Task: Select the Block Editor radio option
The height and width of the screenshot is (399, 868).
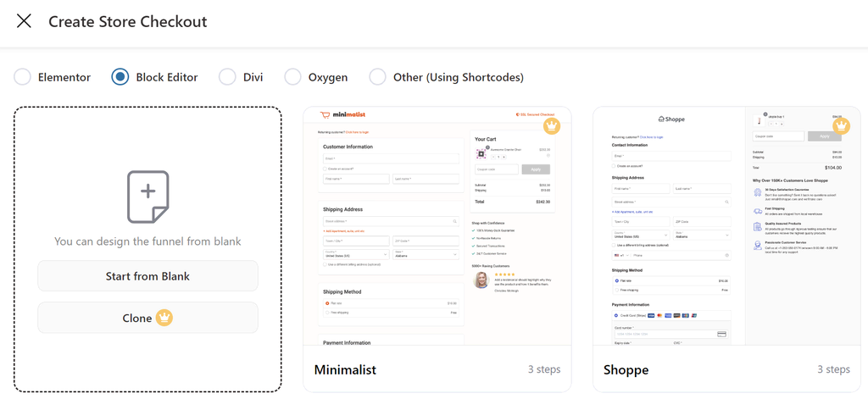Action: [x=120, y=77]
